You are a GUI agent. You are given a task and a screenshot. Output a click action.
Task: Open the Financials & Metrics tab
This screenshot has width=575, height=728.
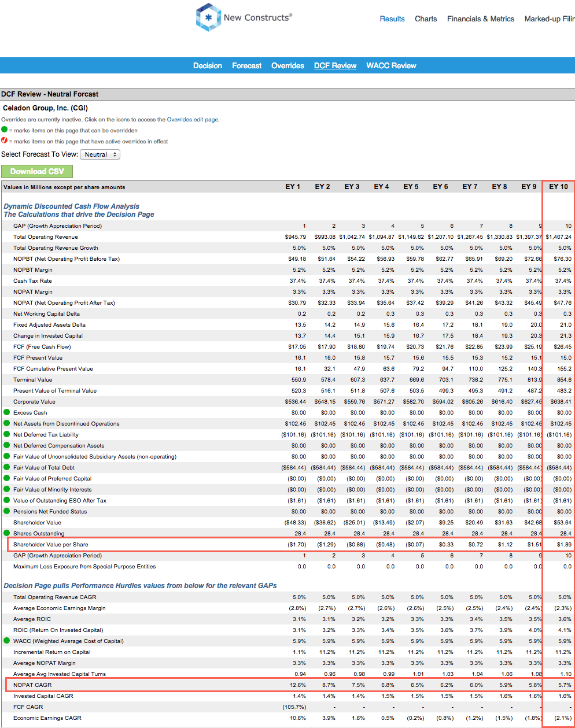481,19
